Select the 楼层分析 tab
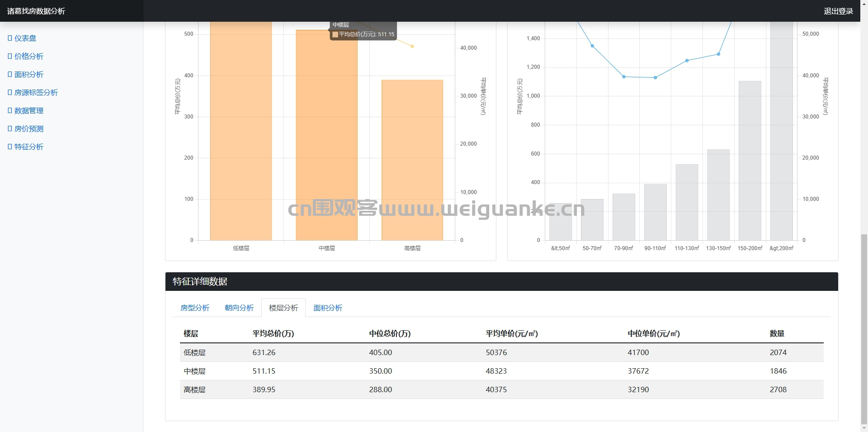Image resolution: width=868 pixels, height=432 pixels. tap(283, 308)
